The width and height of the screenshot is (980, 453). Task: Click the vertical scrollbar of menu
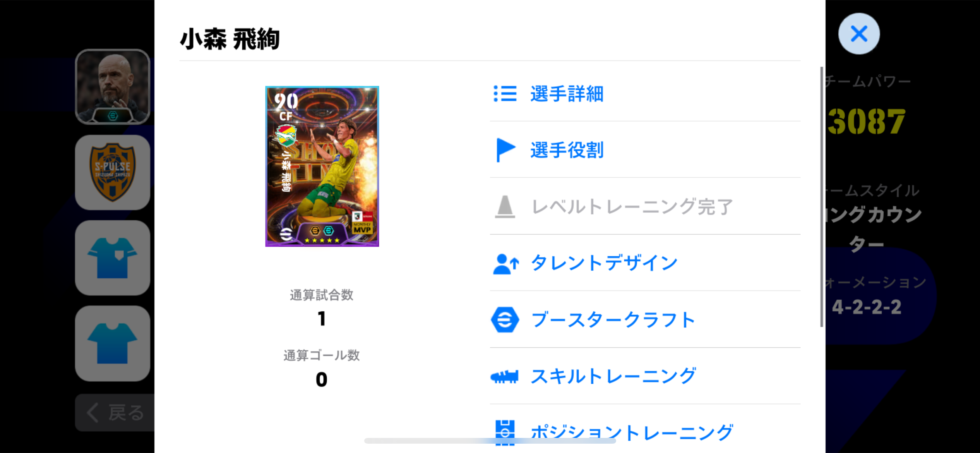click(822, 197)
